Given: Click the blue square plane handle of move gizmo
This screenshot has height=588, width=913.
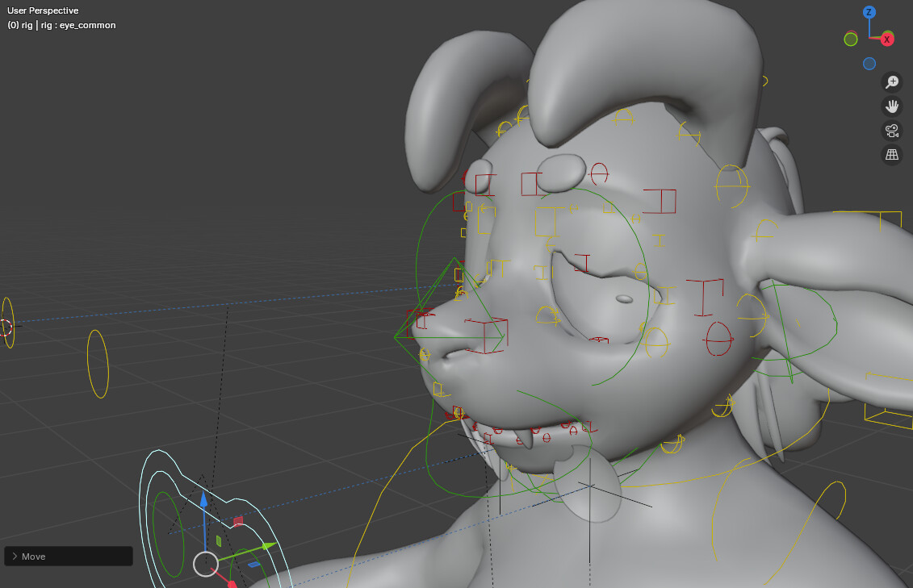Looking at the screenshot, I should [254, 564].
